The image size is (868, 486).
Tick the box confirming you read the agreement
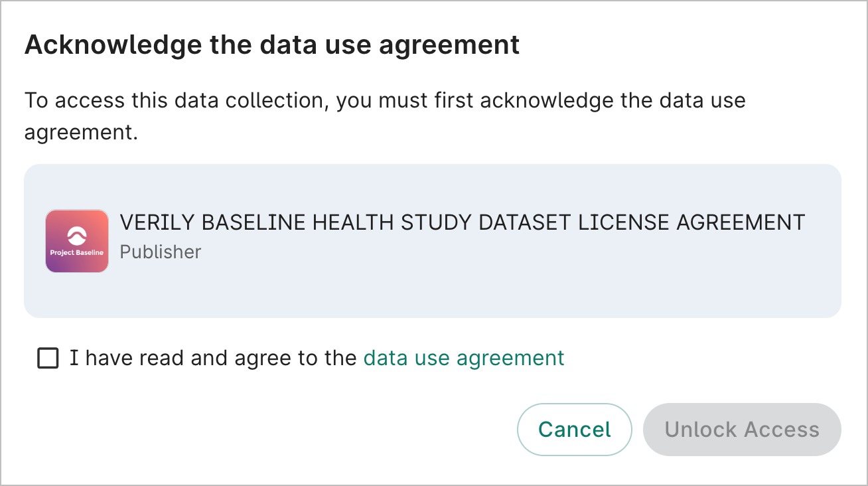click(47, 358)
